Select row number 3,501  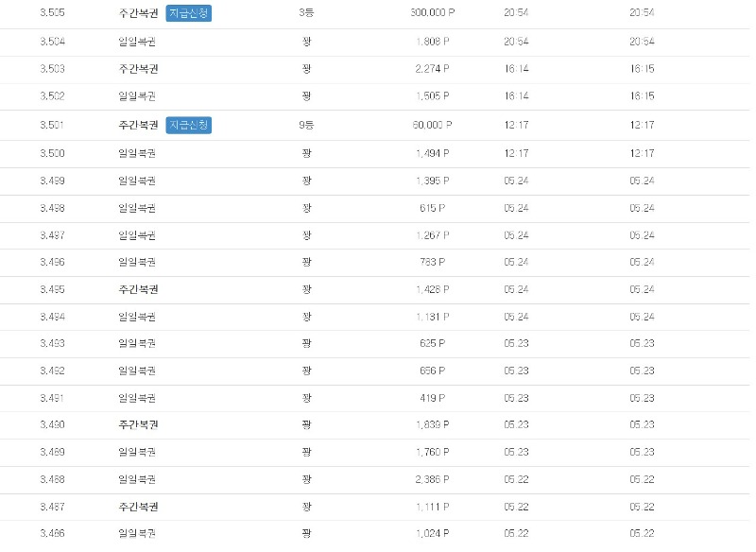point(52,126)
